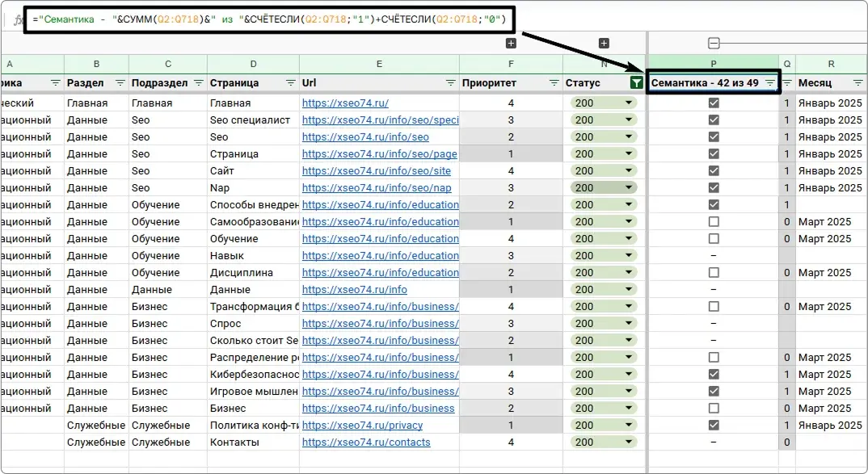Open the status dropdown for Сколько стоит Se row
The height and width of the screenshot is (474, 868).
629,340
